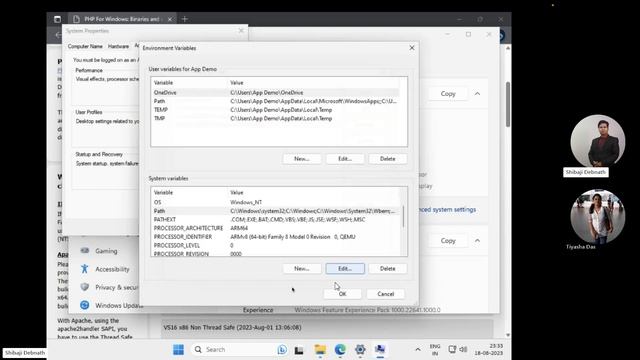Select the PHP For Windows browser tab

point(122,19)
